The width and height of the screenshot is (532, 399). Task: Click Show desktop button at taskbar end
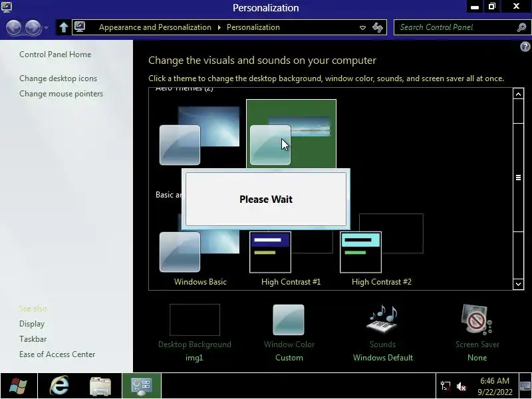click(x=525, y=386)
